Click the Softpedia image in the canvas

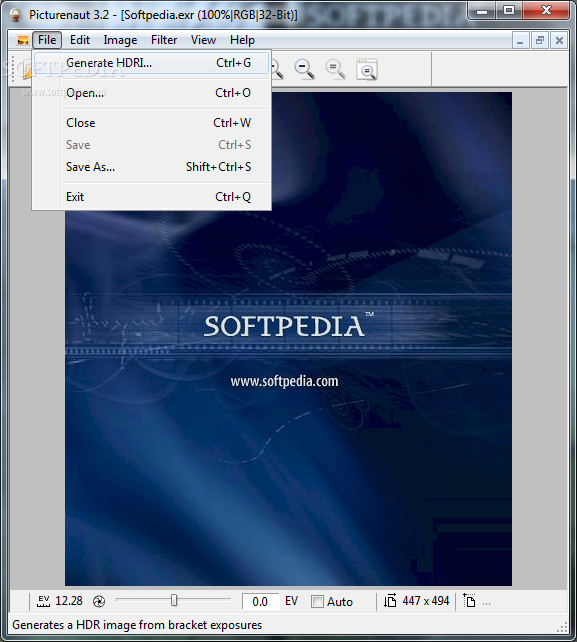[x=288, y=339]
